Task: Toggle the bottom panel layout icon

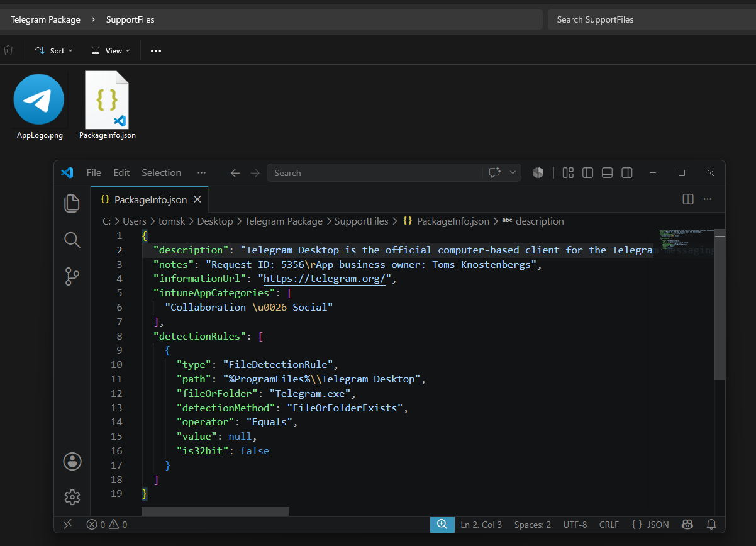Action: pyautogui.click(x=607, y=172)
